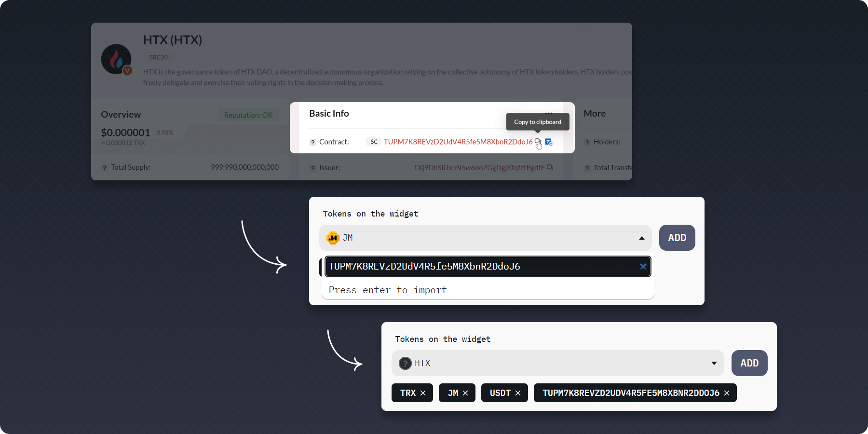Click the ≈ 0.000012 TRX value
868x434 pixels.
point(123,143)
